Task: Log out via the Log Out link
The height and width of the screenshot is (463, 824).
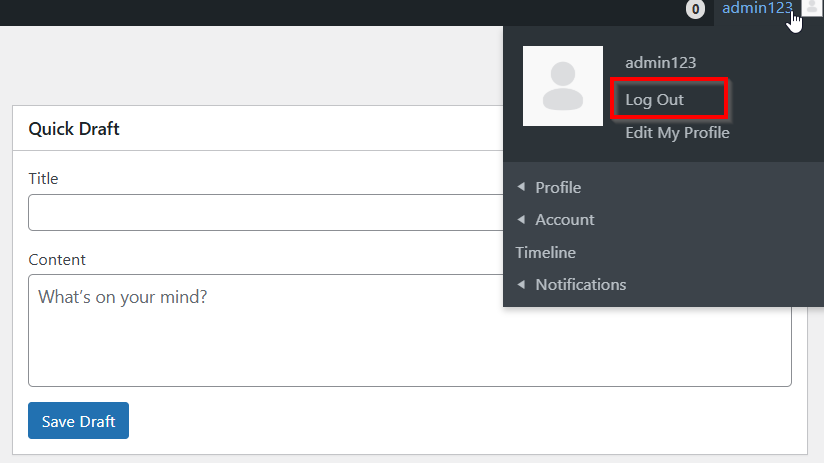Action: tap(655, 100)
